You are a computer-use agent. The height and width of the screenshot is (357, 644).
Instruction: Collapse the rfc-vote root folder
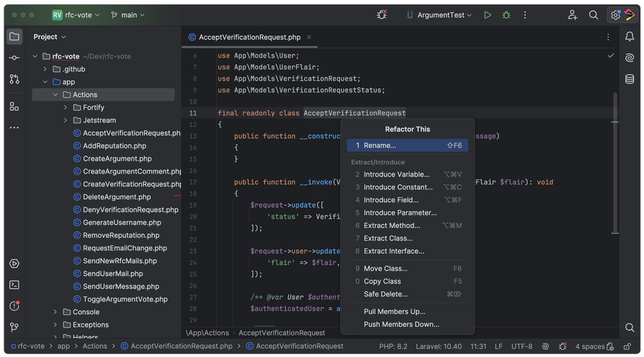click(x=35, y=56)
